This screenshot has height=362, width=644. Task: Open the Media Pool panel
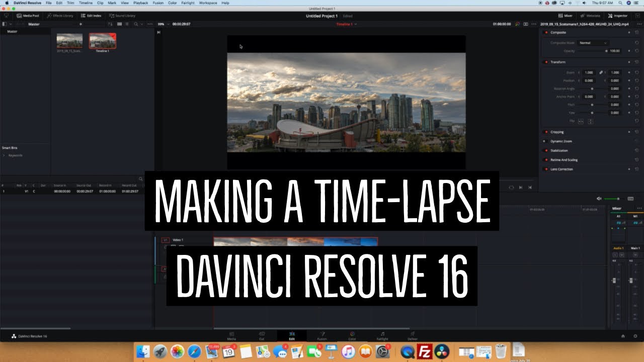[28, 16]
